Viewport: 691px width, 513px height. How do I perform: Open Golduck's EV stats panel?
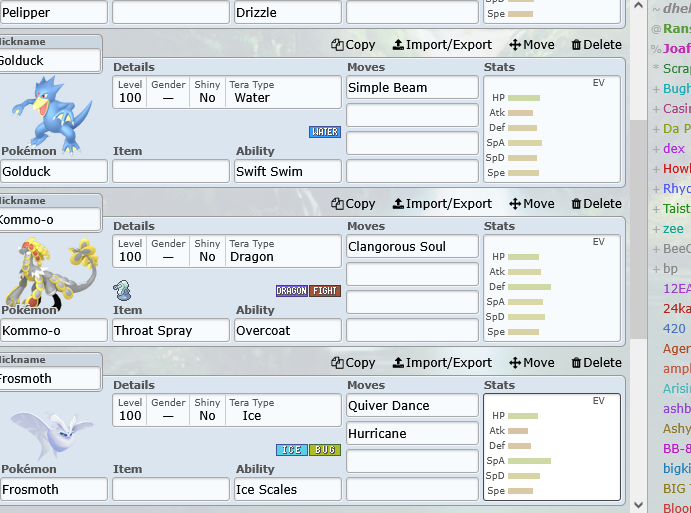coord(552,130)
